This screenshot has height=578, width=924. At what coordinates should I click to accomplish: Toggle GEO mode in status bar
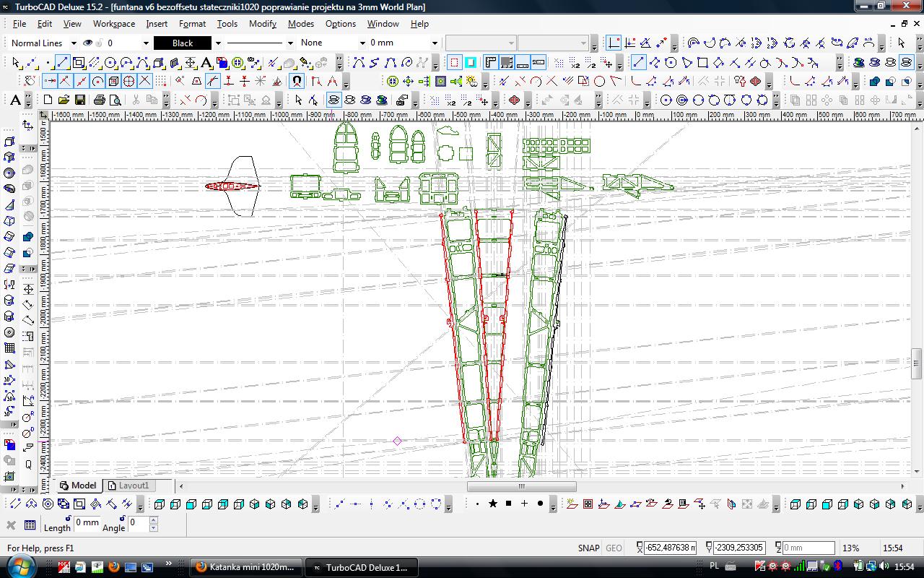tap(614, 548)
